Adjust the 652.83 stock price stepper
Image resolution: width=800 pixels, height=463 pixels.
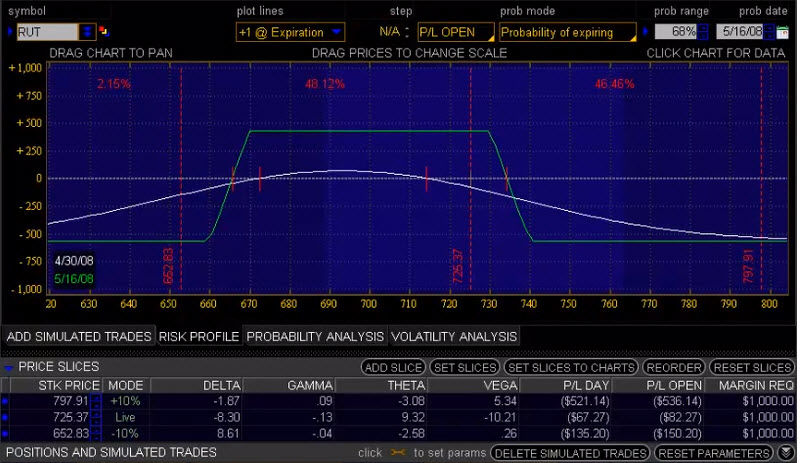click(x=95, y=434)
